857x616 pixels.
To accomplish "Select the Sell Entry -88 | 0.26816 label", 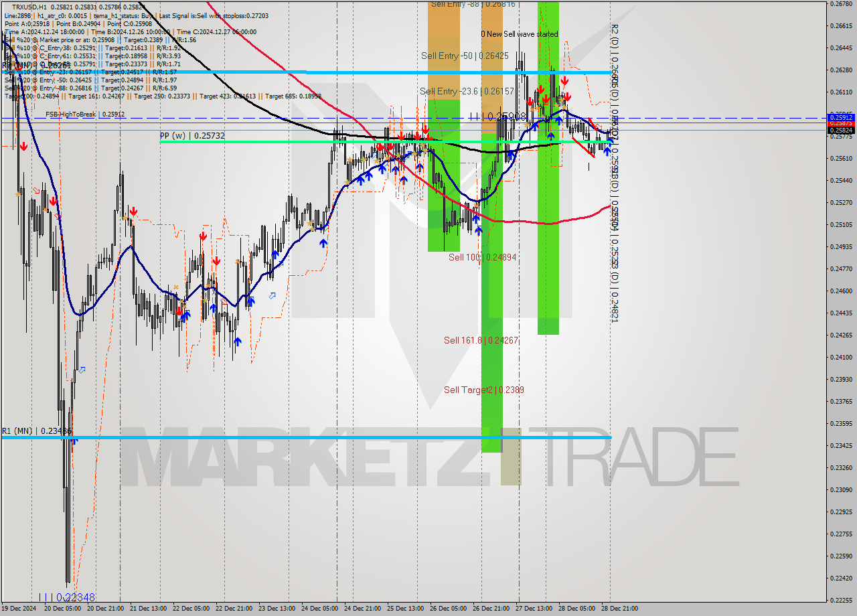I will 473,4.
